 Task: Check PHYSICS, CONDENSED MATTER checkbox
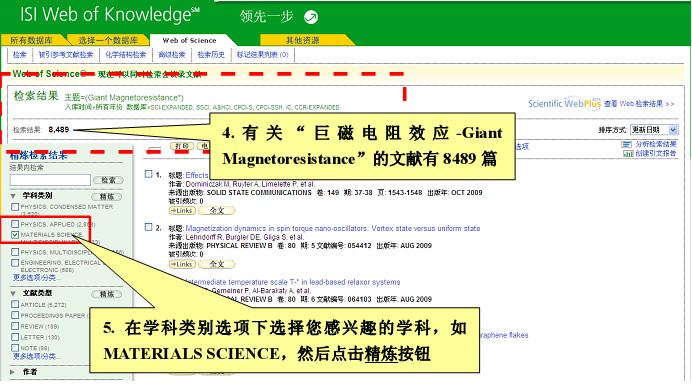point(15,207)
